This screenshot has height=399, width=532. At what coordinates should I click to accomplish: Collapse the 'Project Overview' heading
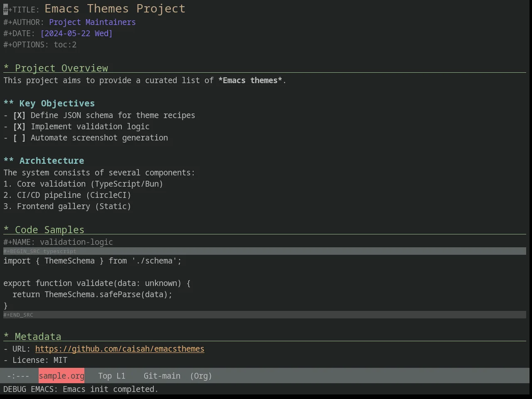56,68
